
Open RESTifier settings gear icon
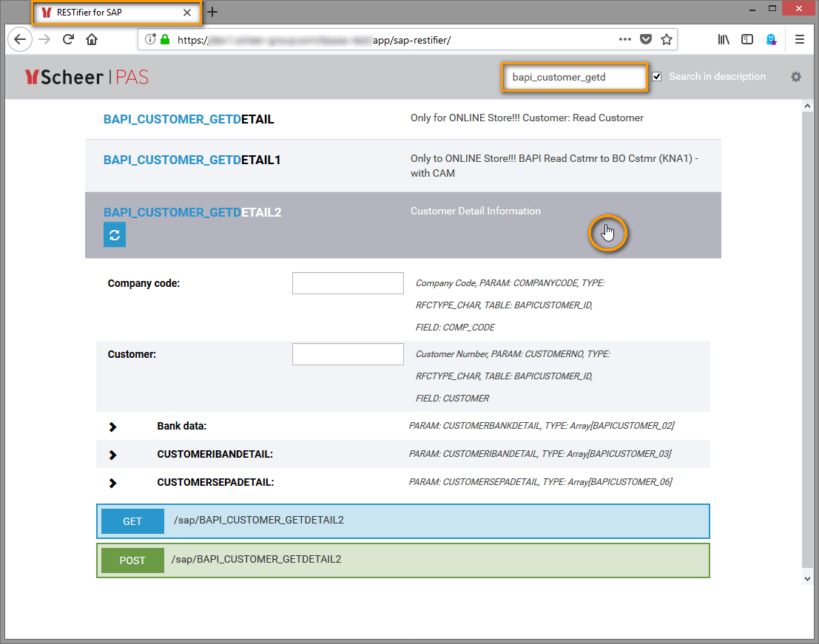click(796, 77)
